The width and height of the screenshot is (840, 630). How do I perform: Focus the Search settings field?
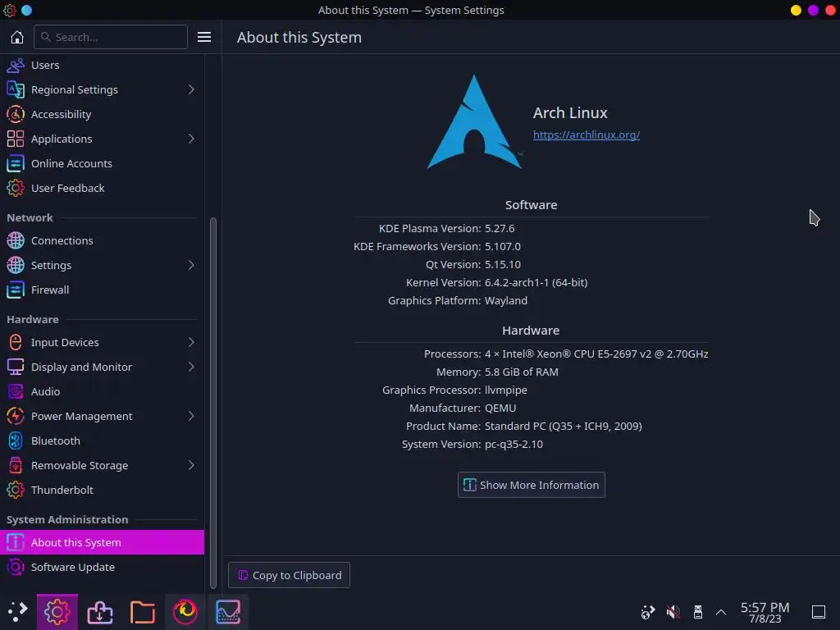coord(111,37)
